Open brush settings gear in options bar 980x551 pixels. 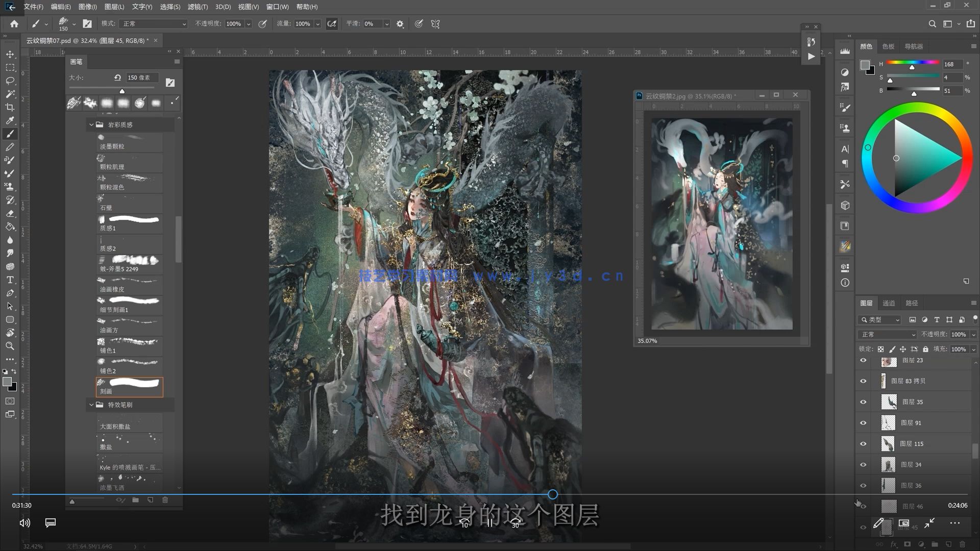(x=400, y=24)
